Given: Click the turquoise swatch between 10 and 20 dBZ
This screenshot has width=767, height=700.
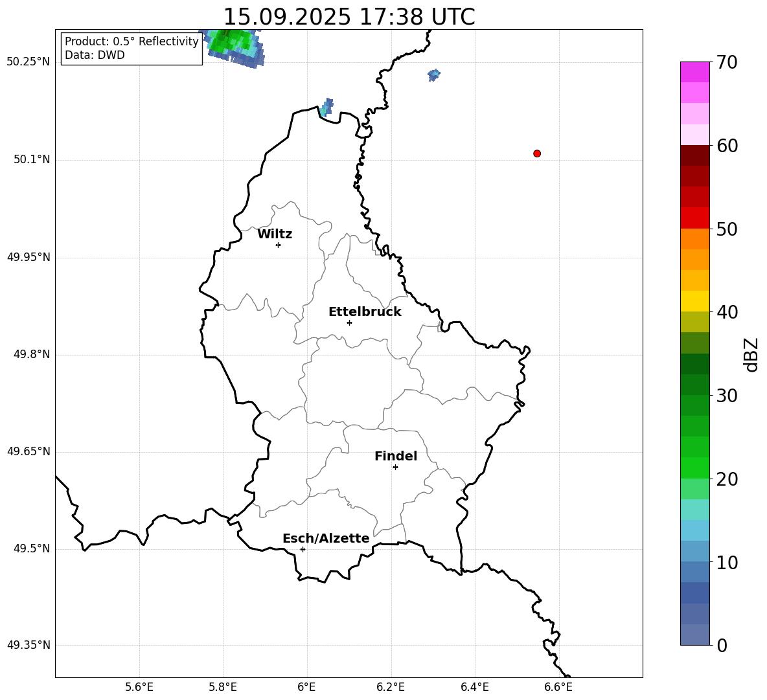Looking at the screenshot, I should tap(694, 510).
